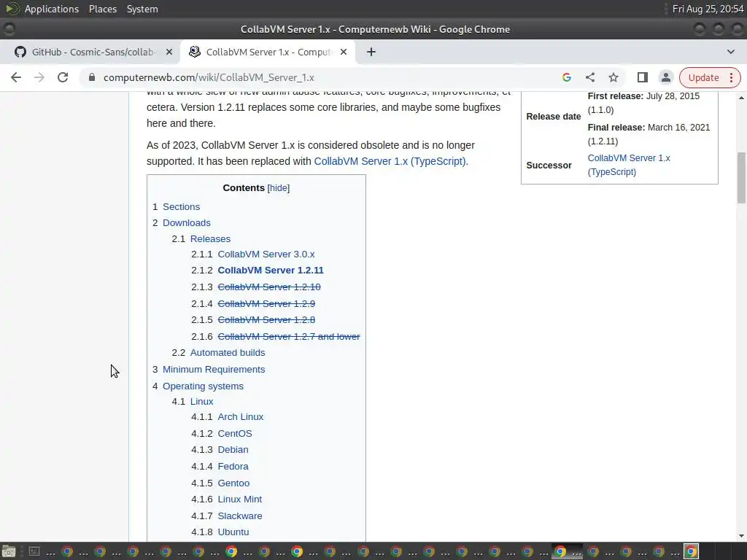Viewport: 747px width, 560px height.
Task: Click the browser forward arrow
Action: coord(39,77)
